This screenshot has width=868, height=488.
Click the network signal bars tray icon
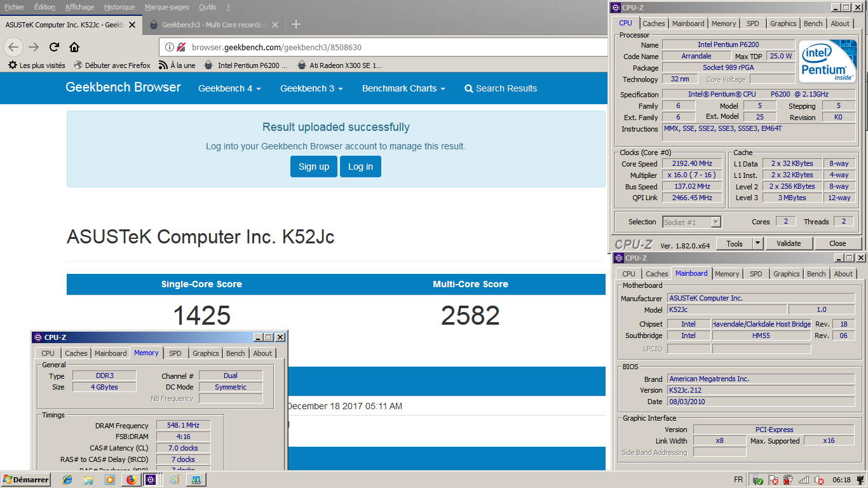click(804, 480)
